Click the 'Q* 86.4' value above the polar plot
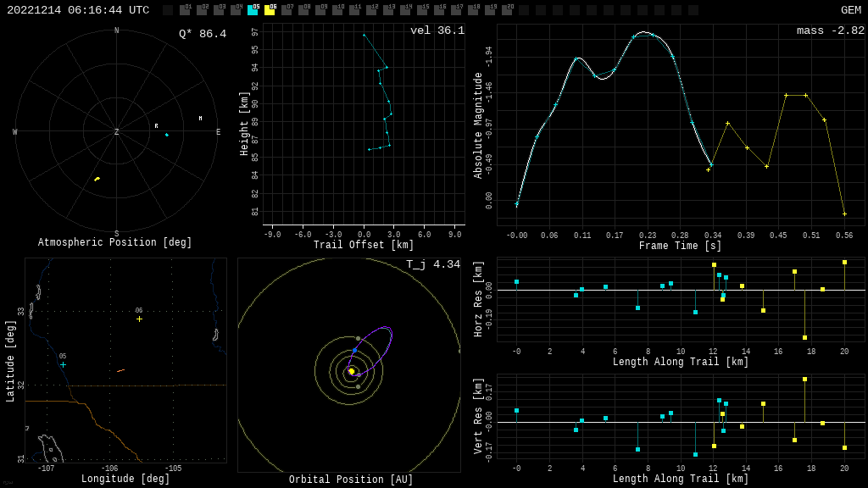 [x=203, y=34]
